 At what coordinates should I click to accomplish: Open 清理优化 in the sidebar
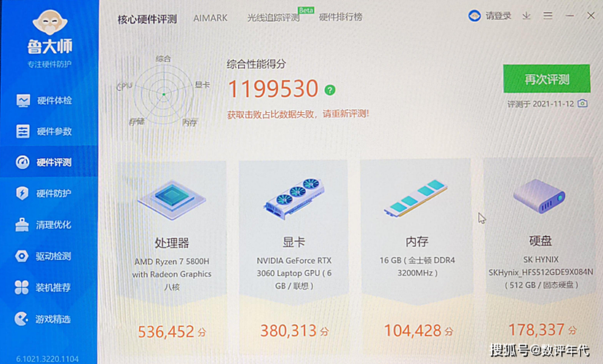click(44, 224)
